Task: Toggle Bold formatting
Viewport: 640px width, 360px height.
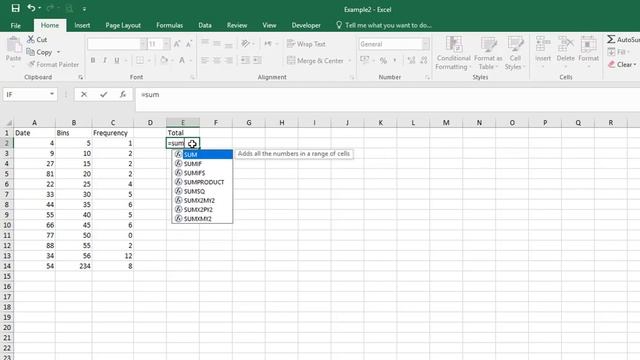Action: (93, 60)
